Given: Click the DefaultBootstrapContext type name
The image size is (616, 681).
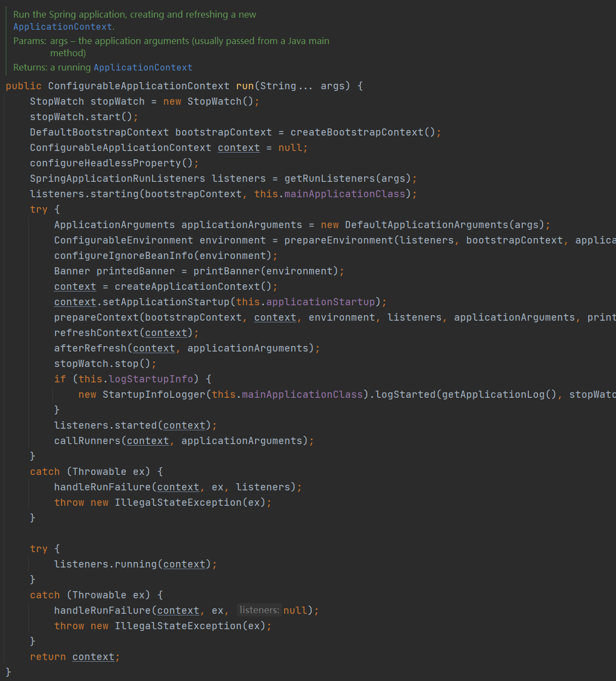Looking at the screenshot, I should pos(99,132).
